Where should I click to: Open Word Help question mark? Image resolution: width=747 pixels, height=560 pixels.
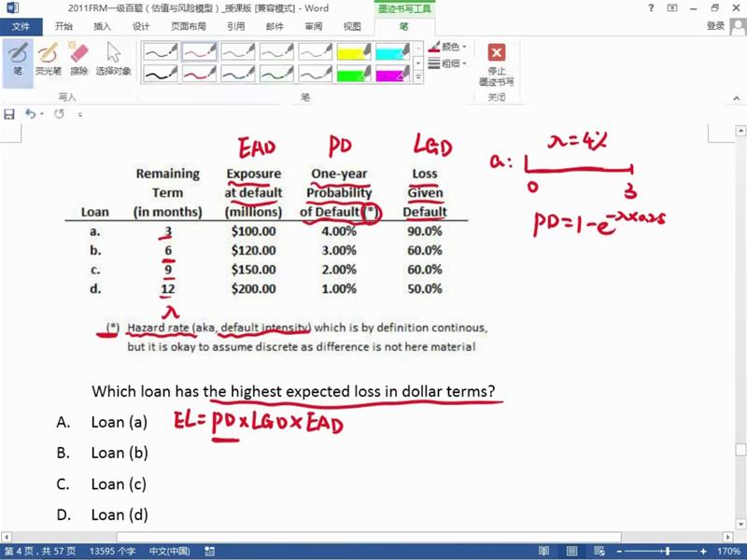(651, 8)
